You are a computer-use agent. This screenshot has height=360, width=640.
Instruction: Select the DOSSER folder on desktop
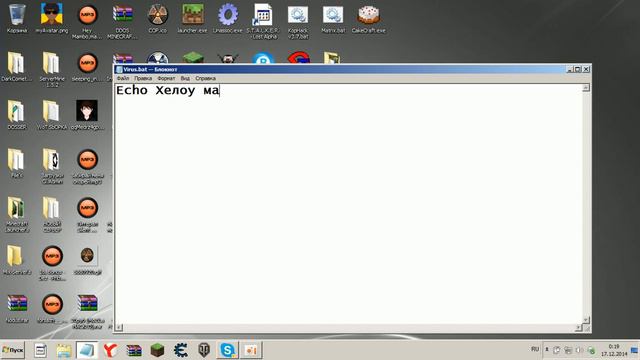[16, 115]
